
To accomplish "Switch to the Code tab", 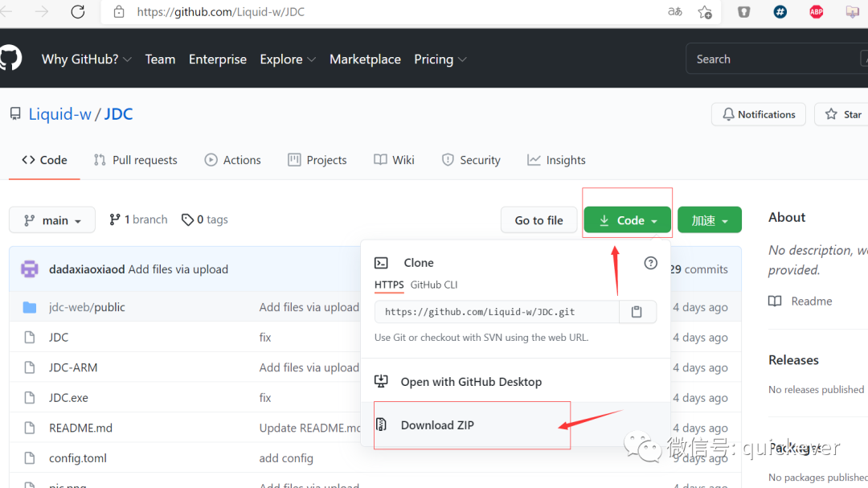I will click(x=44, y=160).
